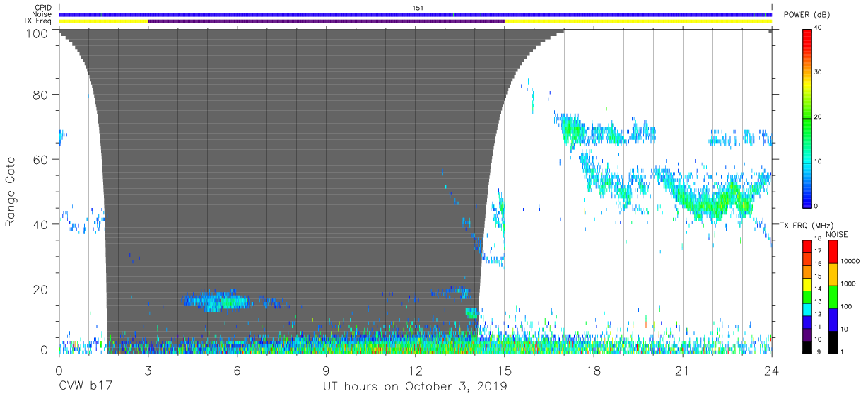Click y-axis tick label 80
This screenshot has width=868, height=401.
[42, 95]
